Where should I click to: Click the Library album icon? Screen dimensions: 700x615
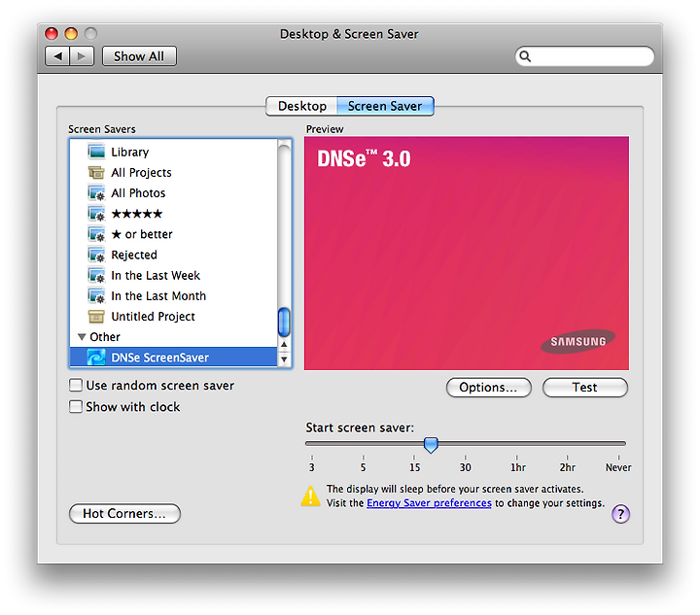tap(96, 152)
